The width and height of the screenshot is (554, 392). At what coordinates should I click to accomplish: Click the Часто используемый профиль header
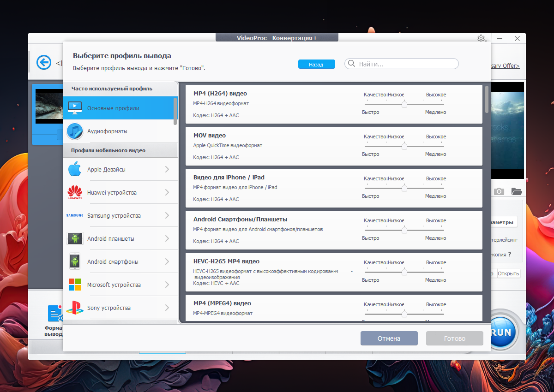(112, 89)
